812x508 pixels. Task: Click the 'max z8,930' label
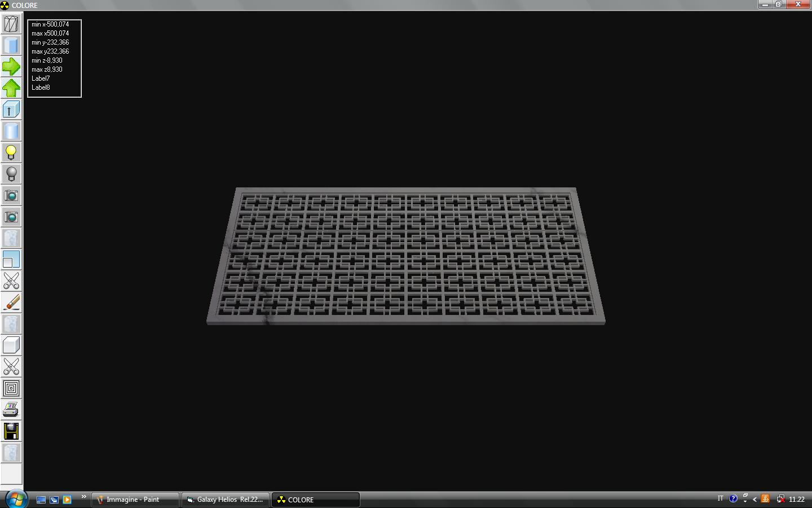[47, 69]
